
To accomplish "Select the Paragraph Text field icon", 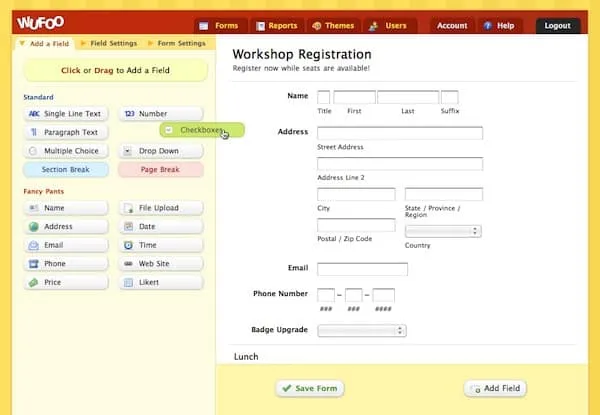I will (x=34, y=132).
